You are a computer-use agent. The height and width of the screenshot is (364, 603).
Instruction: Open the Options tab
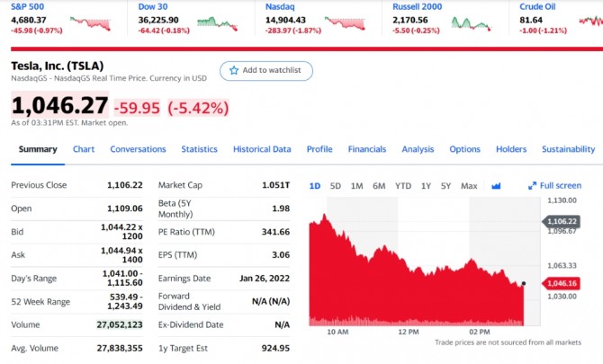(x=464, y=149)
